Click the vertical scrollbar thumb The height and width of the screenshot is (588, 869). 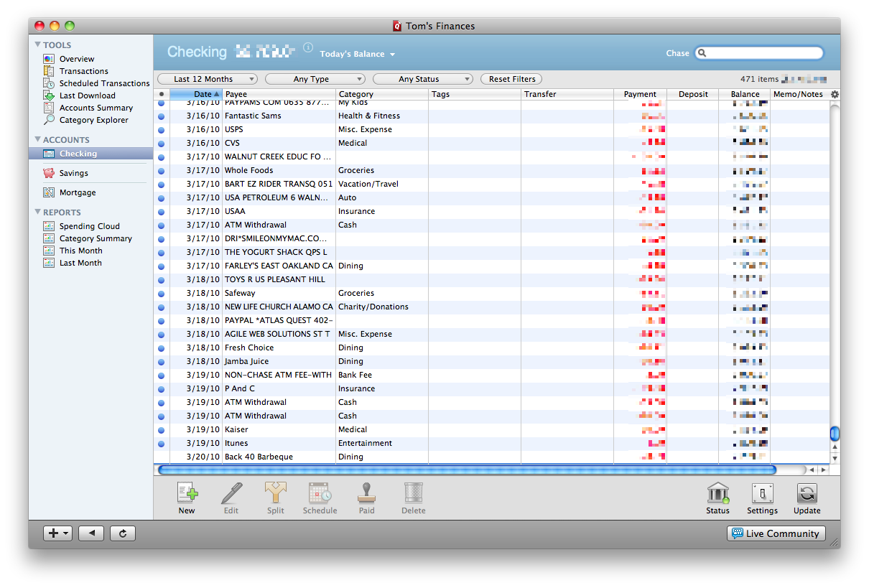click(835, 434)
